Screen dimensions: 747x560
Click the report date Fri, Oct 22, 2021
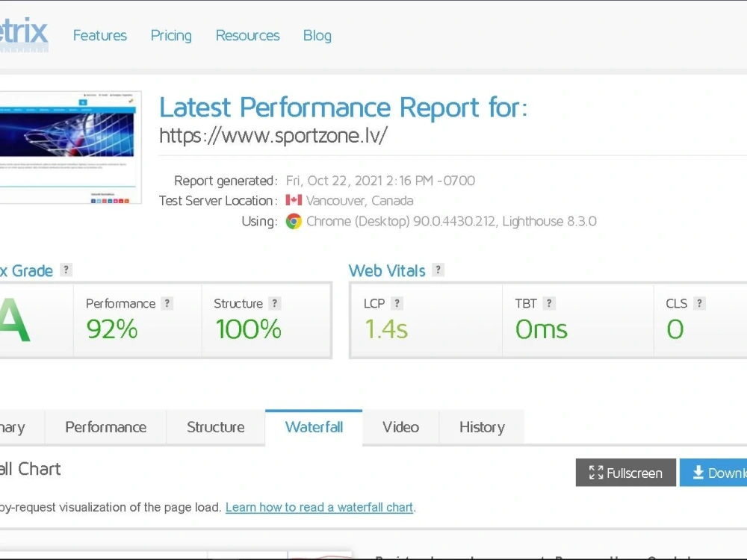[x=380, y=181]
